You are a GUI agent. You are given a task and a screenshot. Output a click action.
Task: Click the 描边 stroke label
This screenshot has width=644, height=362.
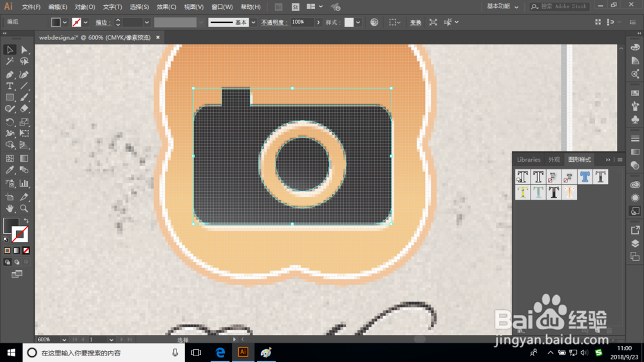coord(103,23)
